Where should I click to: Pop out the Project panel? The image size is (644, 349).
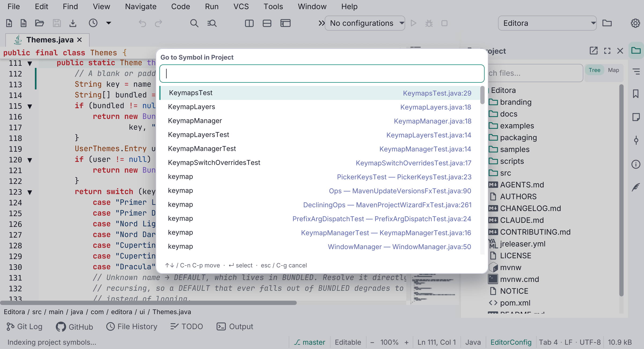pyautogui.click(x=594, y=51)
